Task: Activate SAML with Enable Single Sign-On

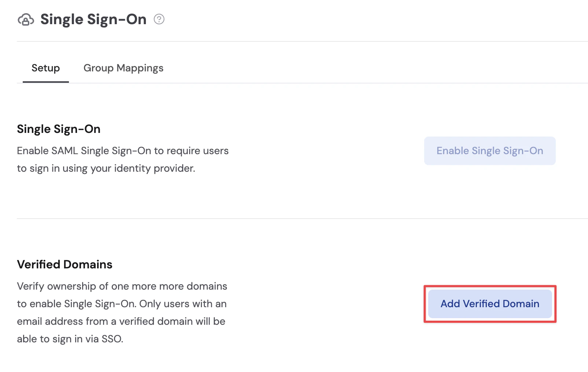Action: coord(490,150)
